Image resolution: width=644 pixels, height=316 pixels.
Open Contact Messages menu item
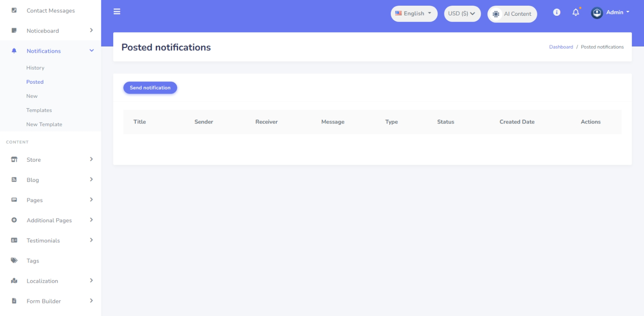[x=50, y=11]
